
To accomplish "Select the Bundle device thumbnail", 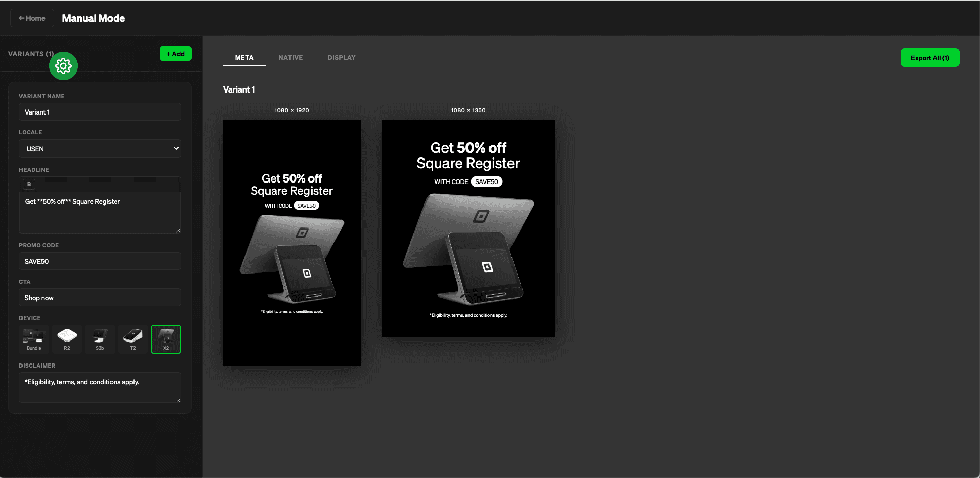I will click(34, 339).
